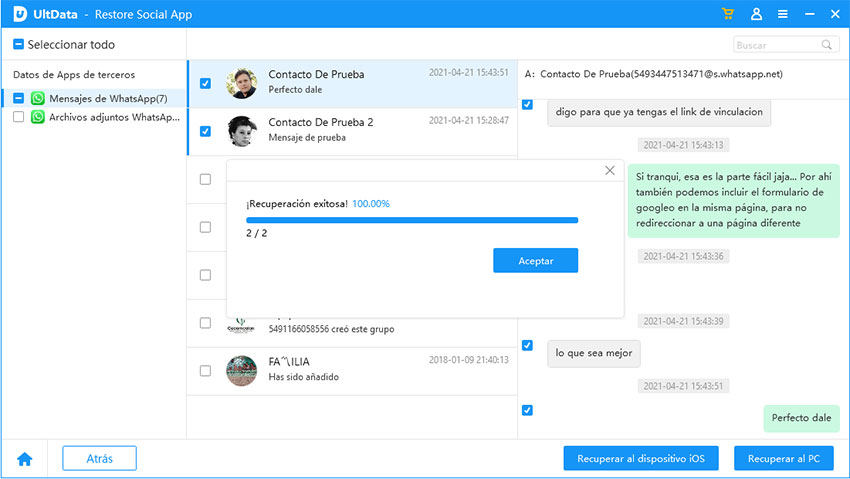Close the recovery success dialog
The image size is (850, 479).
tap(610, 170)
